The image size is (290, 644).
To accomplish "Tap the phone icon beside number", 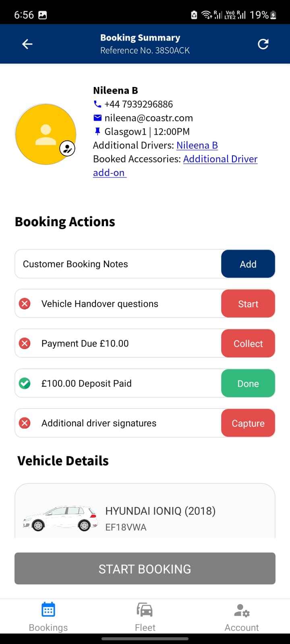I will click(x=97, y=104).
